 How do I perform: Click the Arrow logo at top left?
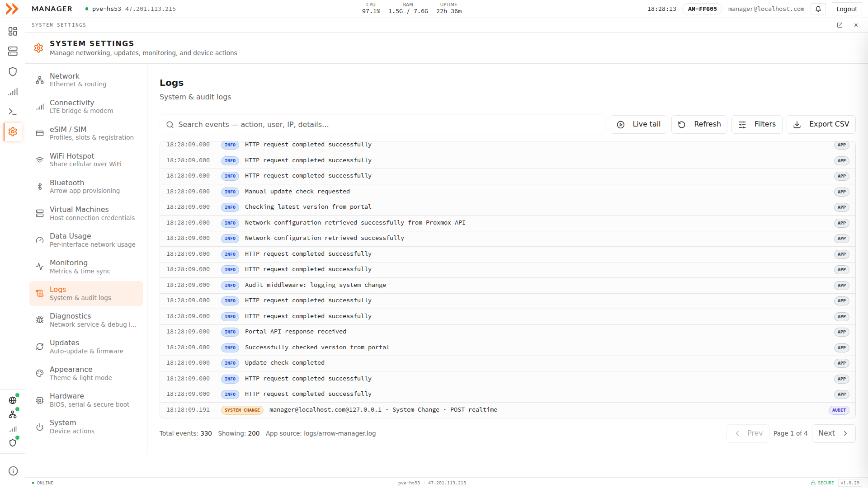point(12,9)
